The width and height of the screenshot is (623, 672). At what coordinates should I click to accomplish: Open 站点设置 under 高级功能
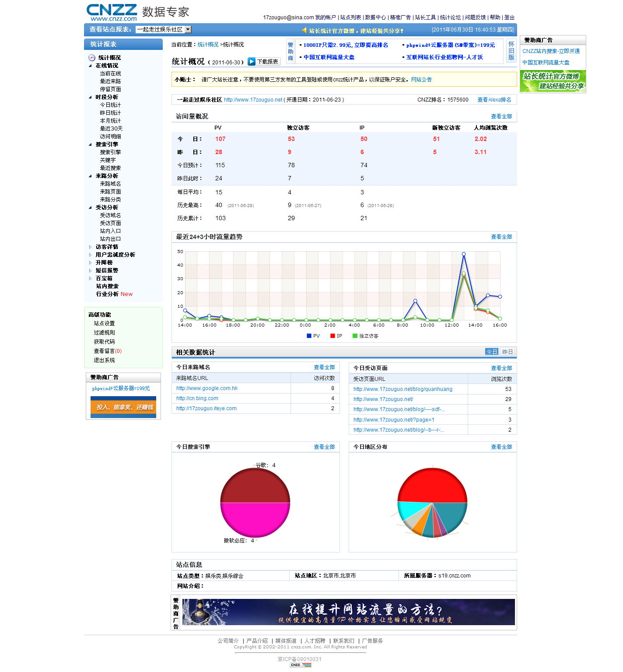[x=104, y=324]
